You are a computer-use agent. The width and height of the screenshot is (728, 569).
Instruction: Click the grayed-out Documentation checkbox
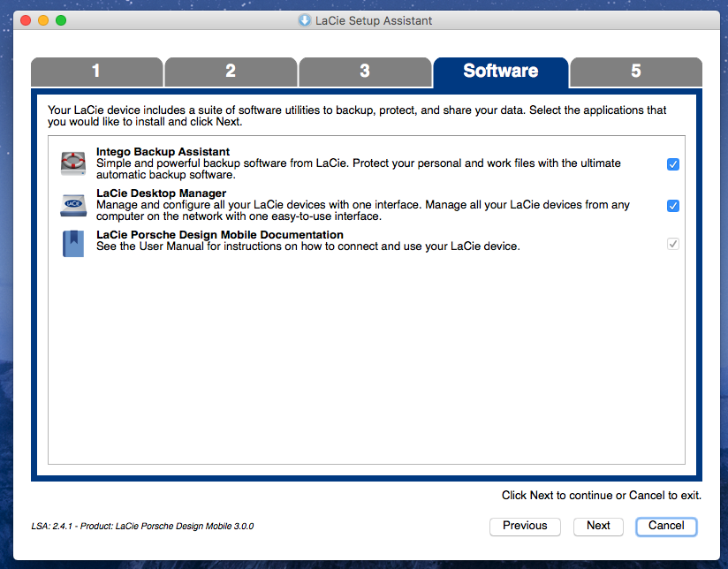pyautogui.click(x=672, y=243)
